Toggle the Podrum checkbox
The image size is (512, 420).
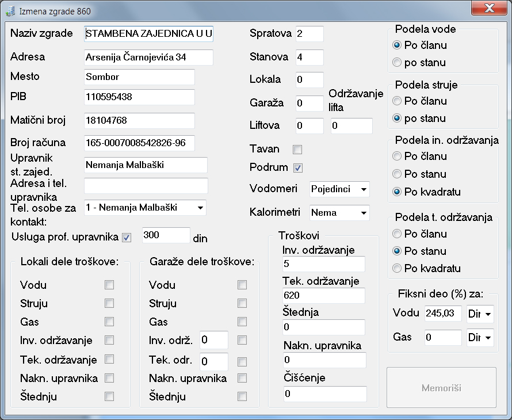click(298, 168)
